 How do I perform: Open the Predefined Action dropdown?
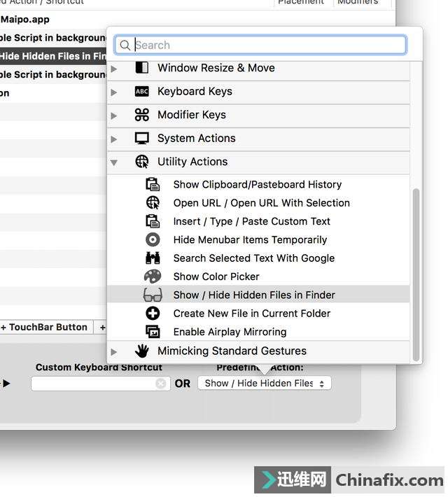tap(265, 384)
